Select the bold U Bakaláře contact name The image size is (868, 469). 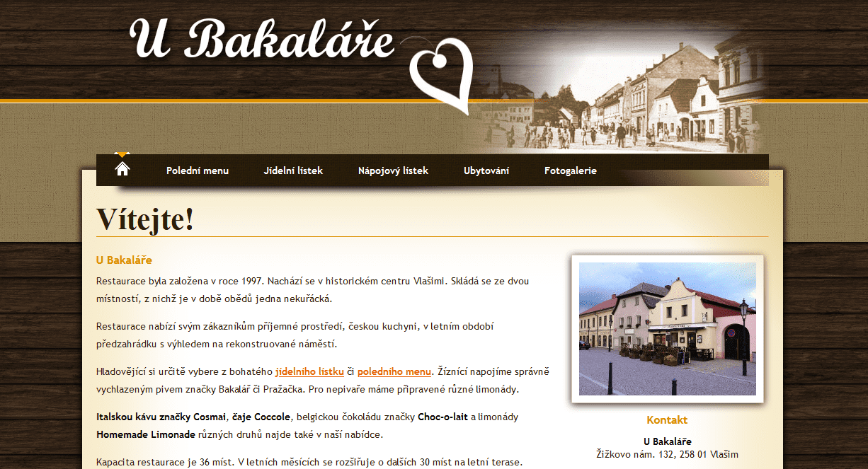(668, 441)
